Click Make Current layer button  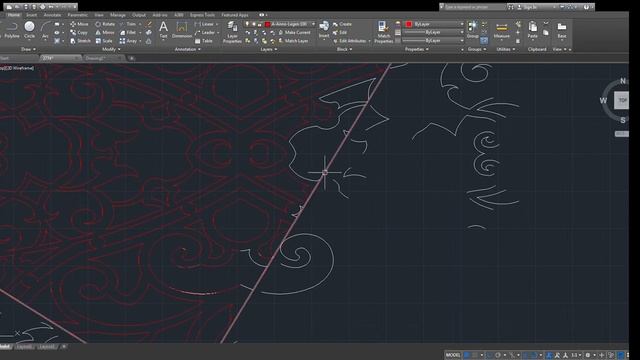[x=294, y=32]
